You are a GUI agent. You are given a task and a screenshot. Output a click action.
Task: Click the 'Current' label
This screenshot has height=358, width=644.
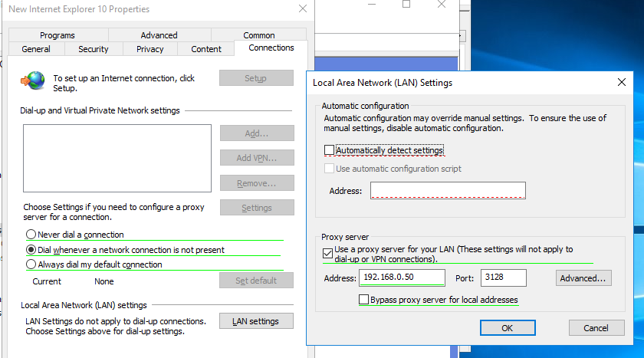point(47,281)
